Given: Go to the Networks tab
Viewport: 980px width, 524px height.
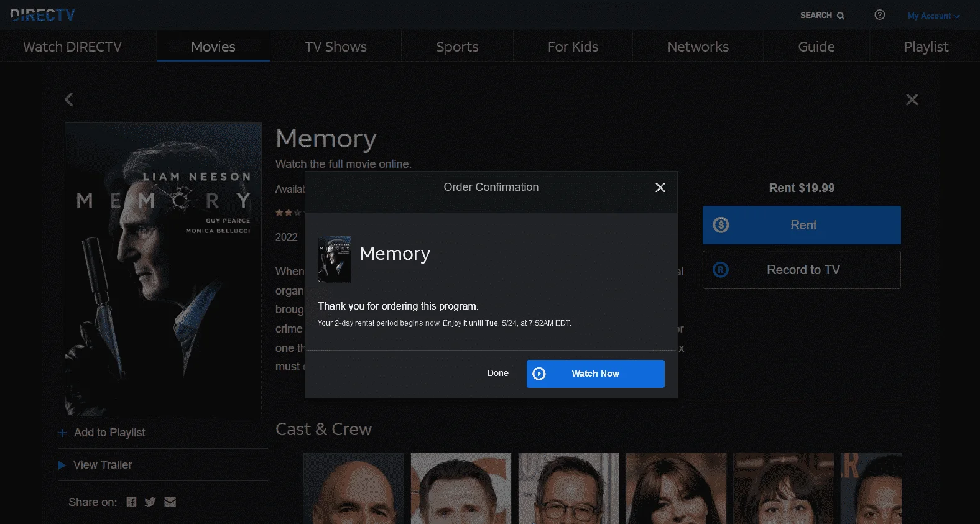Looking at the screenshot, I should pos(698,47).
